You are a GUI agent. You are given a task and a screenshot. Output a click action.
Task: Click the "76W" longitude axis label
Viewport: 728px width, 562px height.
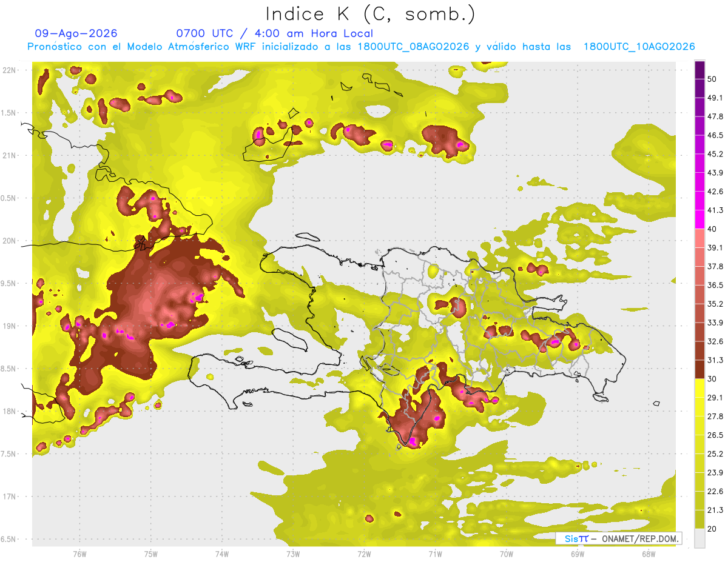pos(79,554)
